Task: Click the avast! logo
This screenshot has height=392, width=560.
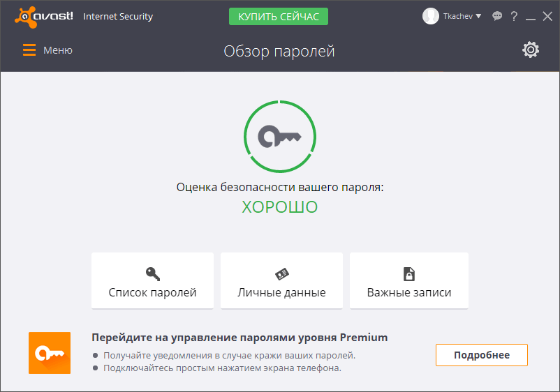Action: click(x=43, y=17)
